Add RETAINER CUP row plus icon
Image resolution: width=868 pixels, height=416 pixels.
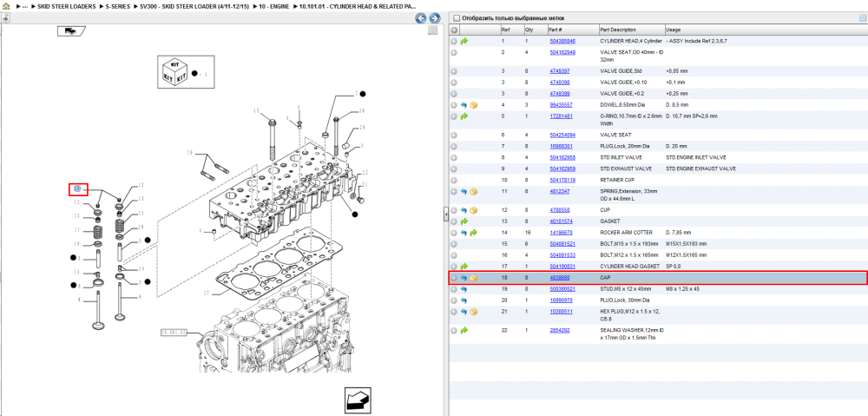(x=454, y=180)
